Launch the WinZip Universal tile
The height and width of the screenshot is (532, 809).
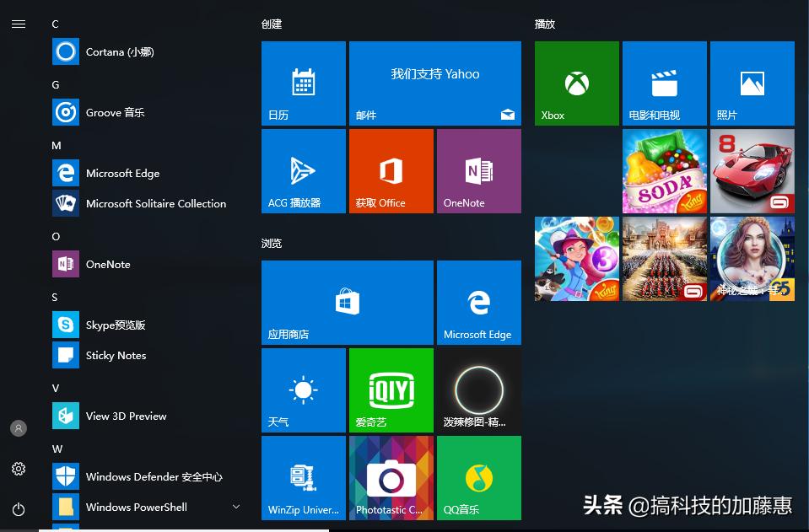(x=303, y=477)
